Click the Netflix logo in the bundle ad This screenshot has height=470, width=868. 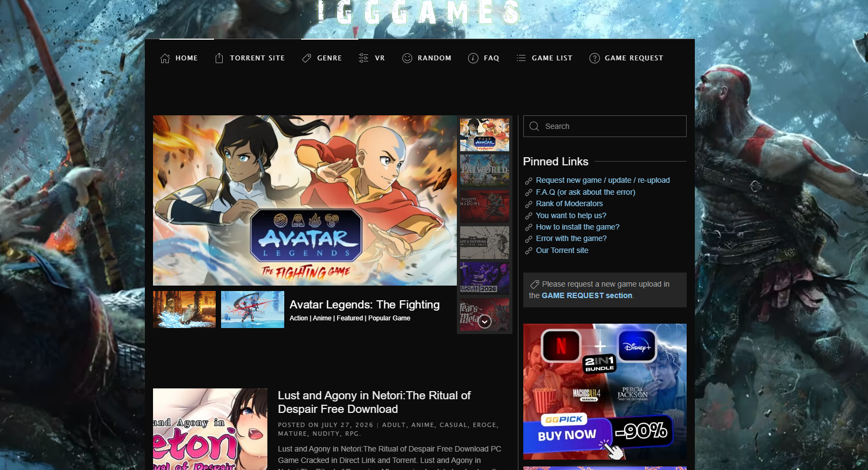[x=561, y=346]
